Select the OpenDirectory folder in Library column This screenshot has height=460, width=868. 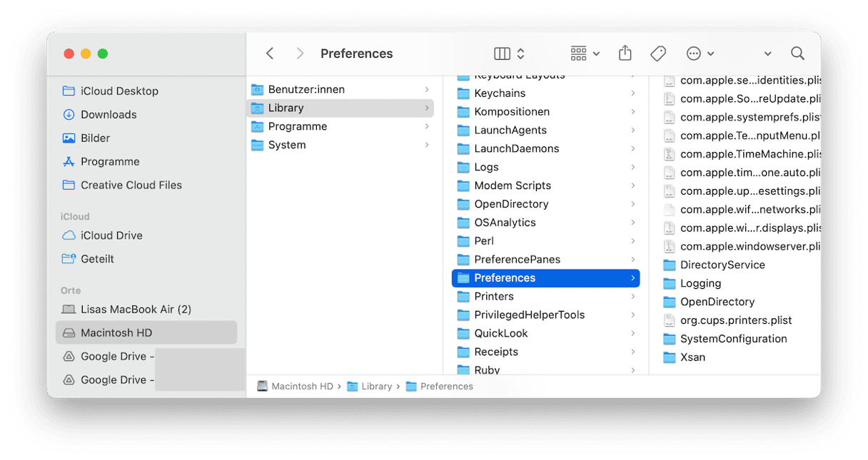[546, 204]
